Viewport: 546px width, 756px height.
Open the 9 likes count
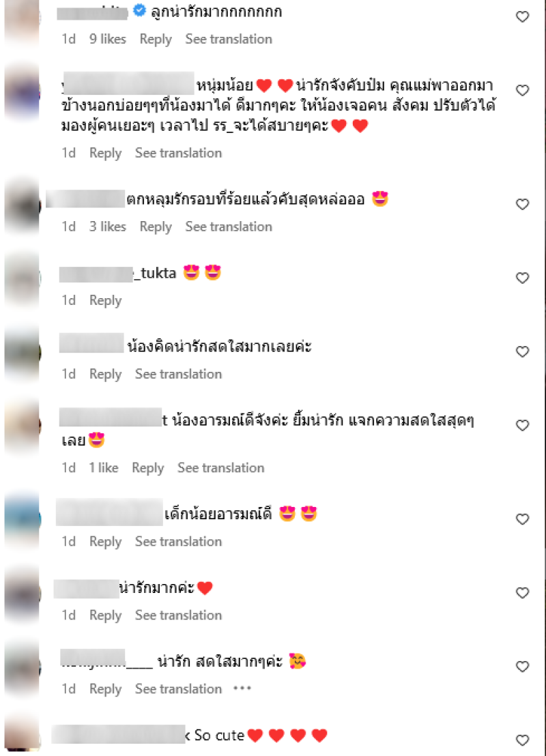[x=108, y=39]
